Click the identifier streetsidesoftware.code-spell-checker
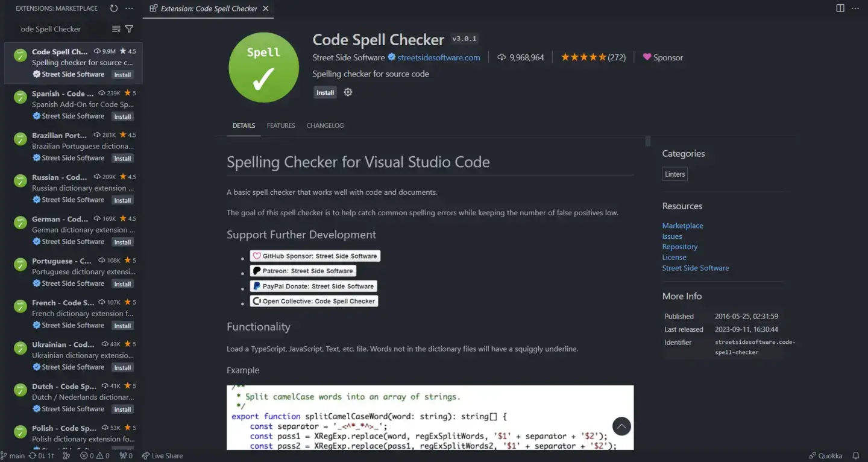This screenshot has height=462, width=868. point(755,347)
